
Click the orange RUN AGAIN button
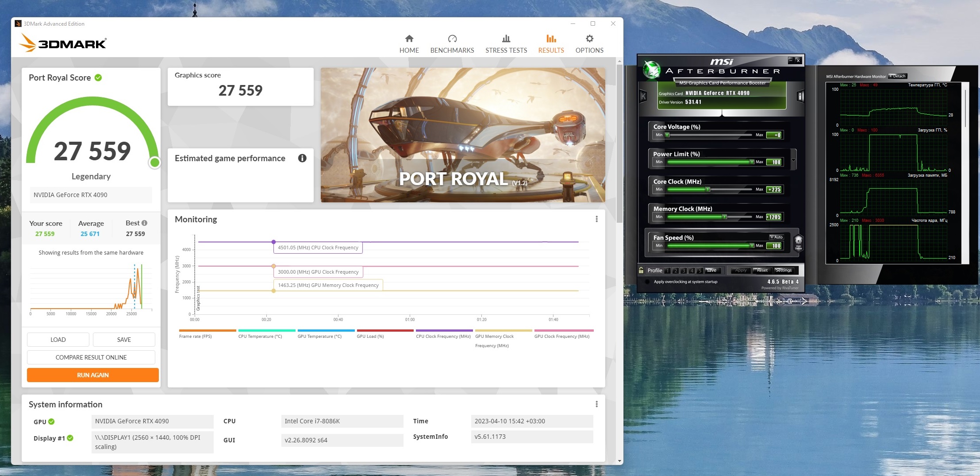93,375
